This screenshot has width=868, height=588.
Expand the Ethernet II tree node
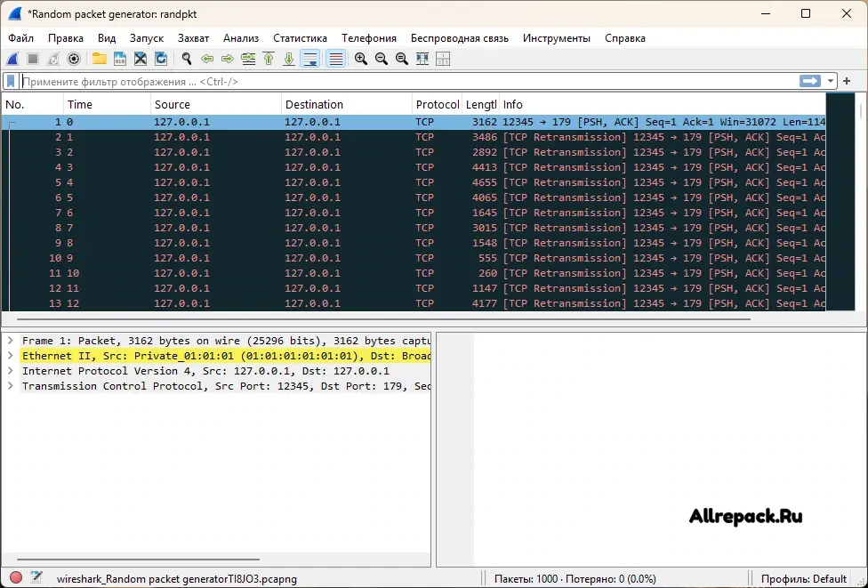click(10, 356)
